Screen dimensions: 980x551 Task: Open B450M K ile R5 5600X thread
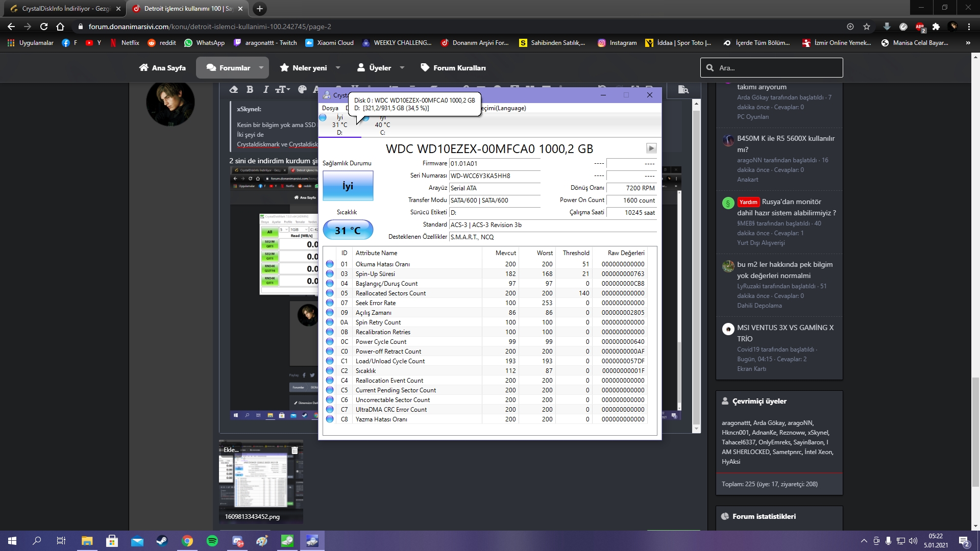(x=786, y=144)
